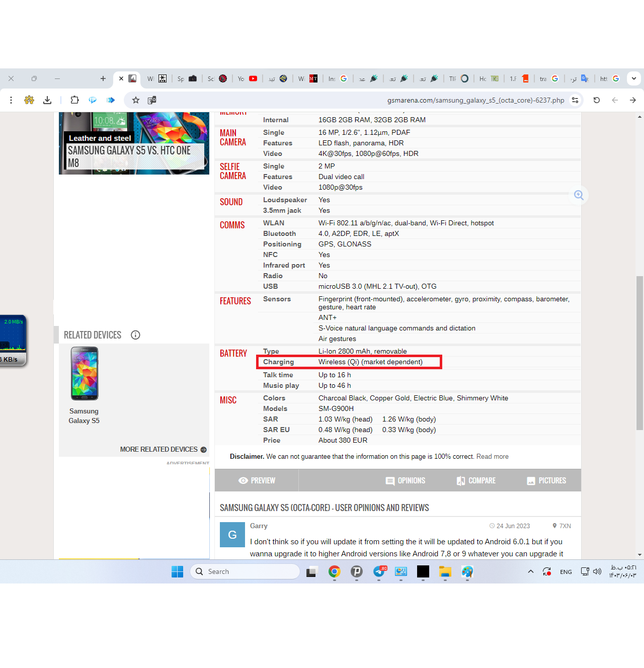Viewport: 644px width, 668px height.
Task: Open the volume speaker tray icon
Action: click(x=598, y=571)
